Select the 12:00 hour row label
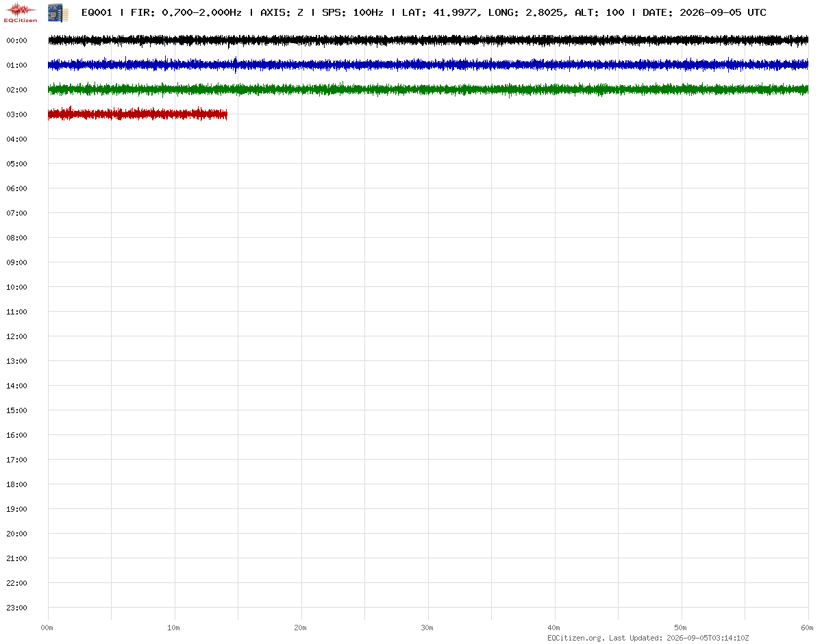822x644 pixels. 16,336
